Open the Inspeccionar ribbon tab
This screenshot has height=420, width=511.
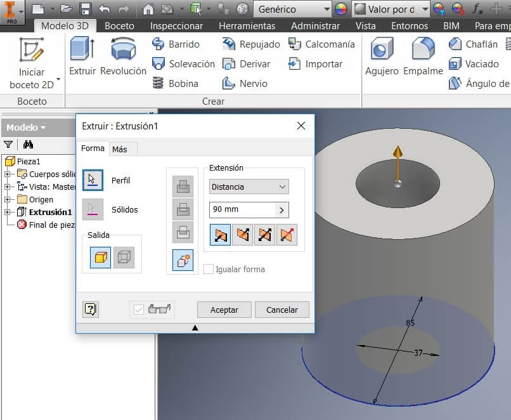click(176, 26)
